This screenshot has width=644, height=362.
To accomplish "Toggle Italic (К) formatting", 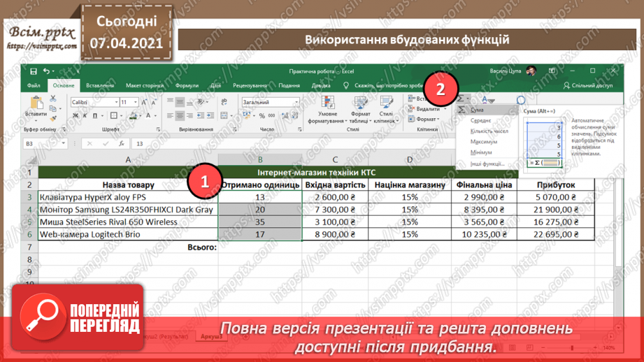I will tap(85, 116).
